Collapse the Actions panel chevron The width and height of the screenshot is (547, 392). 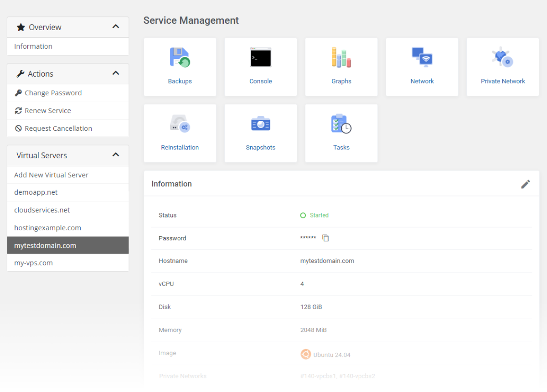(x=116, y=73)
